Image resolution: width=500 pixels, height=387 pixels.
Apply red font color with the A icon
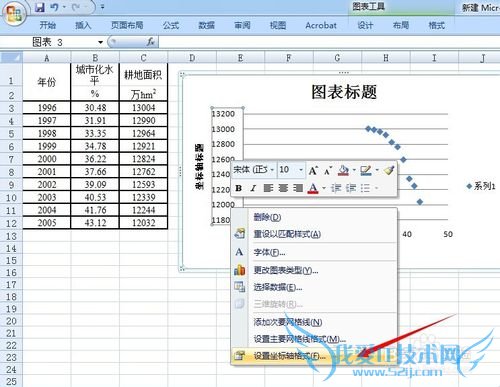click(x=313, y=188)
